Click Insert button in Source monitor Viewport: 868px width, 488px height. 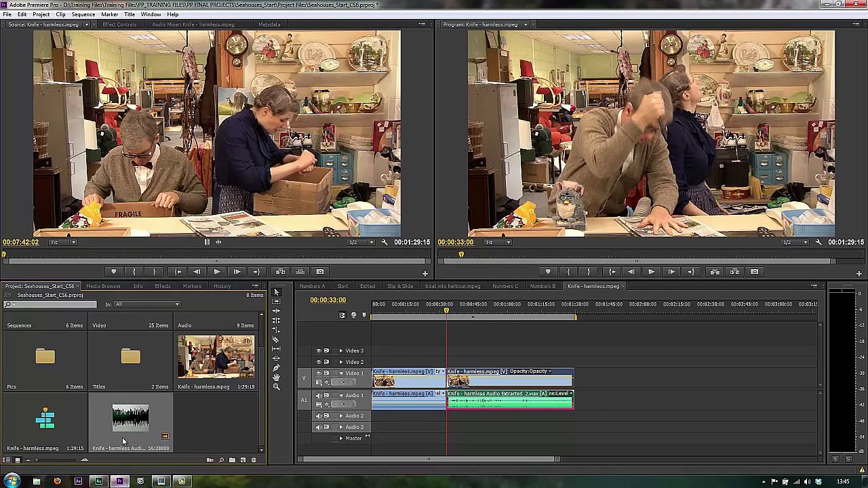(x=280, y=272)
